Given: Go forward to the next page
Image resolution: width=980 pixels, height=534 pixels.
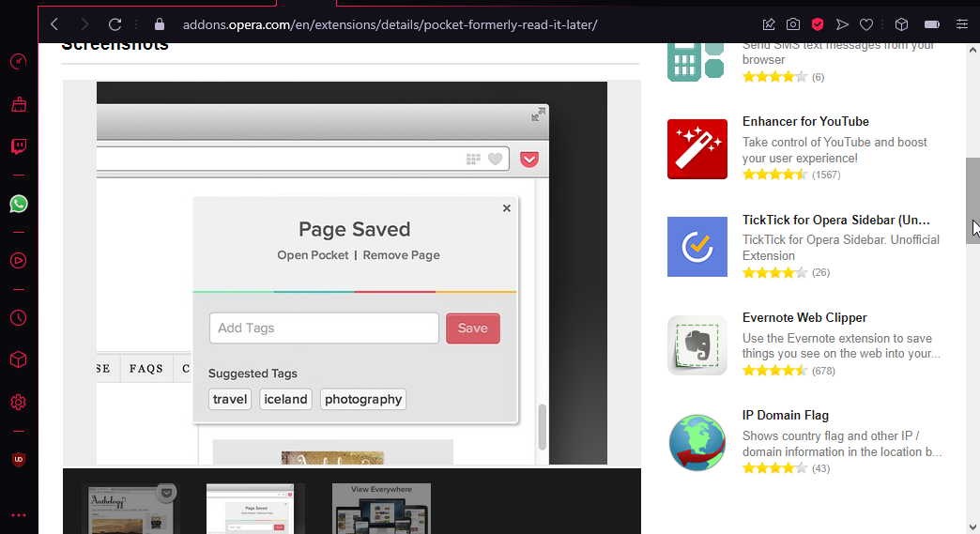Looking at the screenshot, I should (84, 24).
